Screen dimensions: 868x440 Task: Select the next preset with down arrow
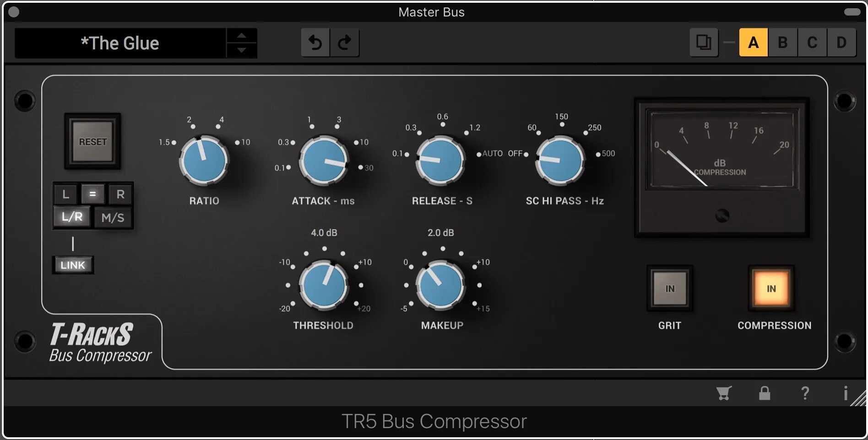tap(242, 50)
